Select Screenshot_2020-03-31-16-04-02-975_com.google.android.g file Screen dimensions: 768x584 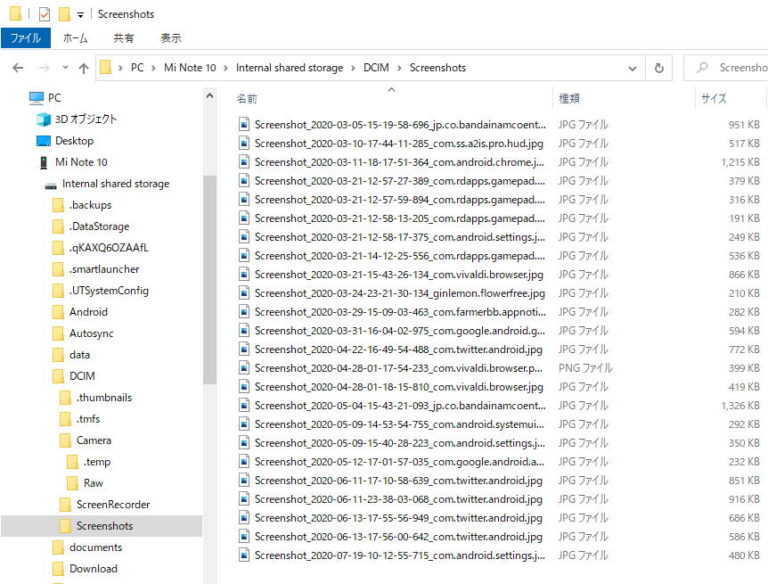coord(400,331)
